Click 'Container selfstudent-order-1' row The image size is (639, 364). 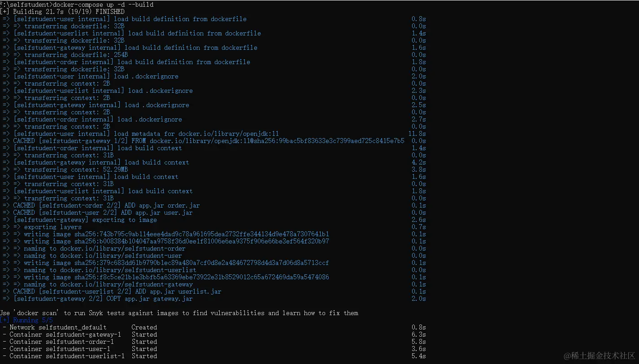[214, 342]
